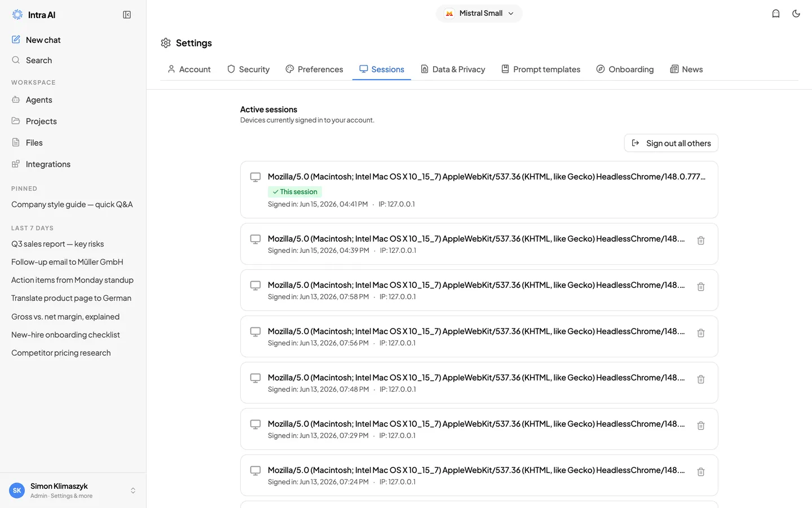Click the monitor icon of the 07:24 PM session
812x508 pixels.
tap(255, 471)
